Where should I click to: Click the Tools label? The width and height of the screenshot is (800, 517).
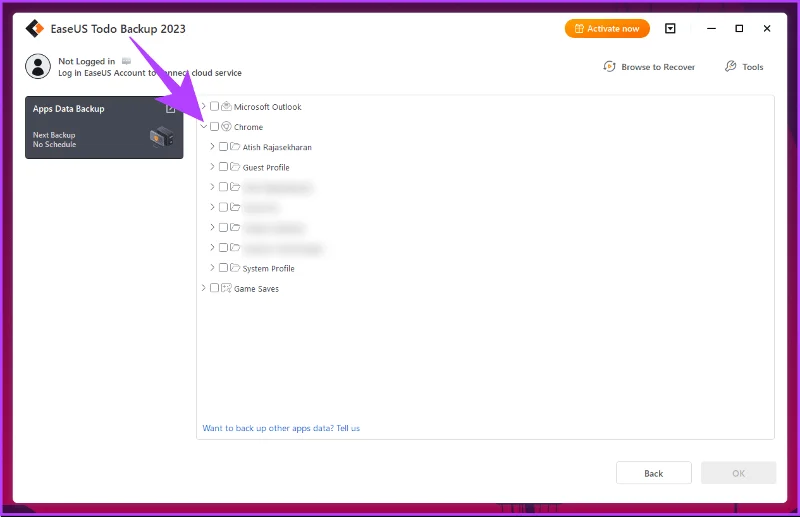753,67
